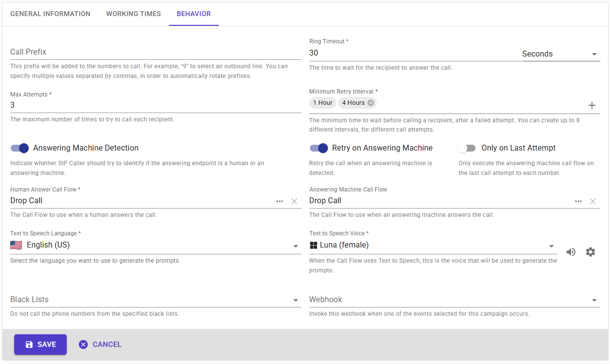Viewport: 610px width, 364px height.
Task: Clear the Answering Machine Call Flow selection
Action: point(593,201)
